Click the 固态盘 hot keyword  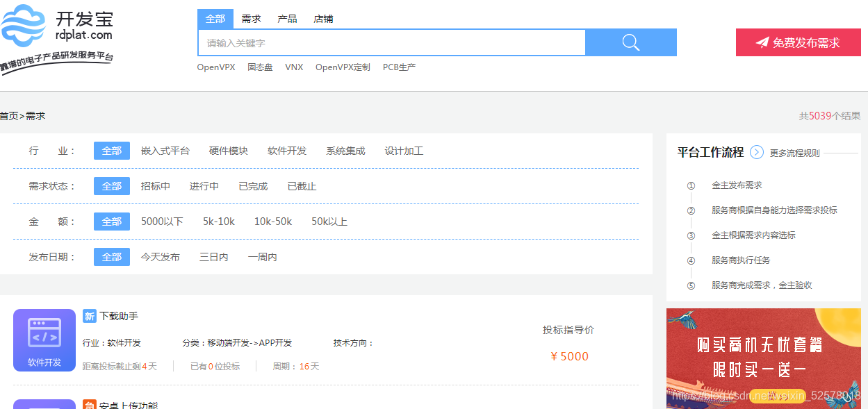click(x=260, y=67)
